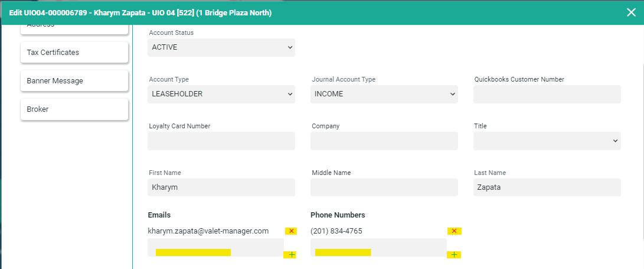
Task: Focus the Last Name field
Action: pos(547,187)
